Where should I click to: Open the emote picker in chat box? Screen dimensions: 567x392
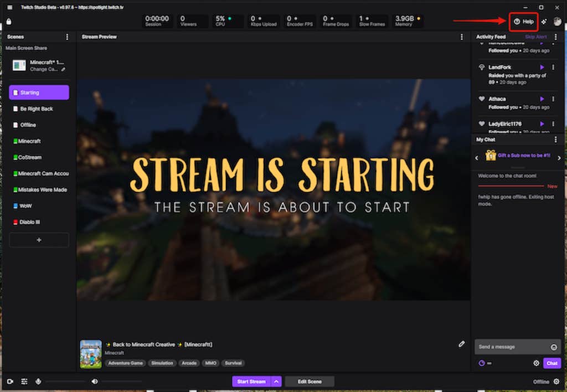[553, 347]
